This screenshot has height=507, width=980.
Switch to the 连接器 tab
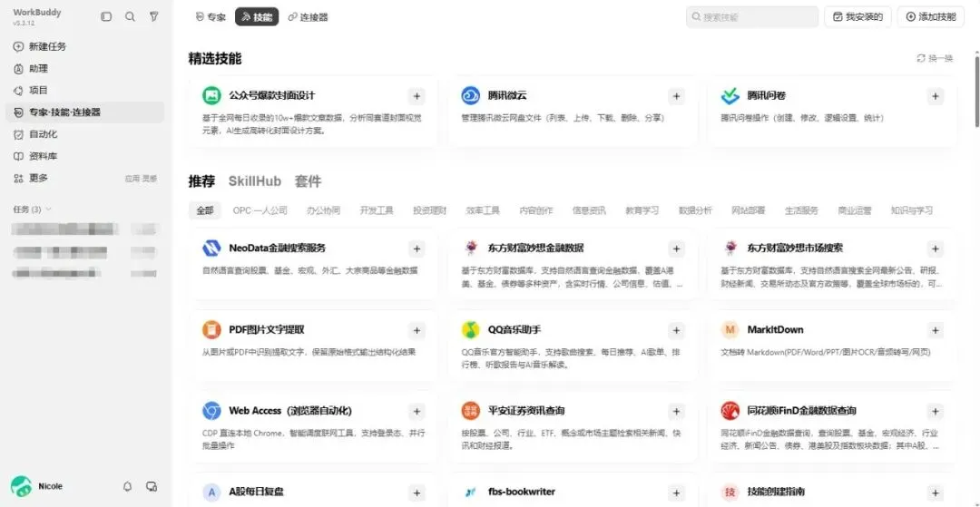[x=309, y=17]
